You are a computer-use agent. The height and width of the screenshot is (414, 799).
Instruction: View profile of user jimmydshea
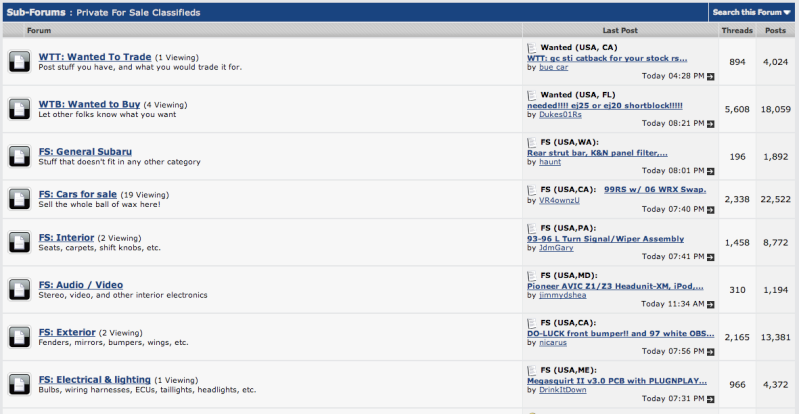point(563,295)
